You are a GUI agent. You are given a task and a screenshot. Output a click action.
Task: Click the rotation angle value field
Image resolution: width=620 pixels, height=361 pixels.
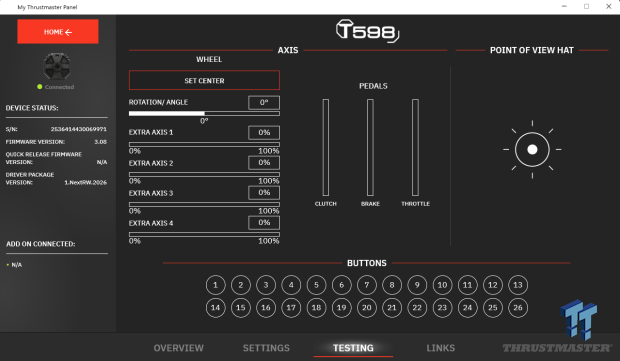(x=264, y=102)
